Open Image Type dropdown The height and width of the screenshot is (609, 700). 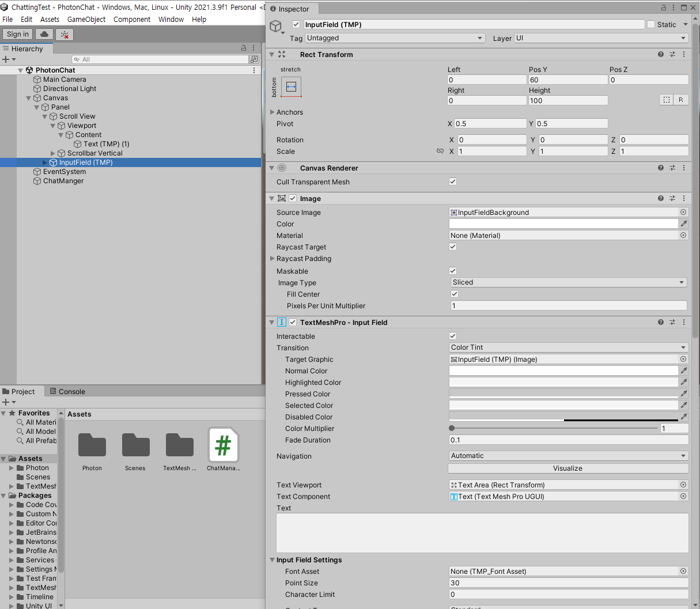click(x=569, y=282)
